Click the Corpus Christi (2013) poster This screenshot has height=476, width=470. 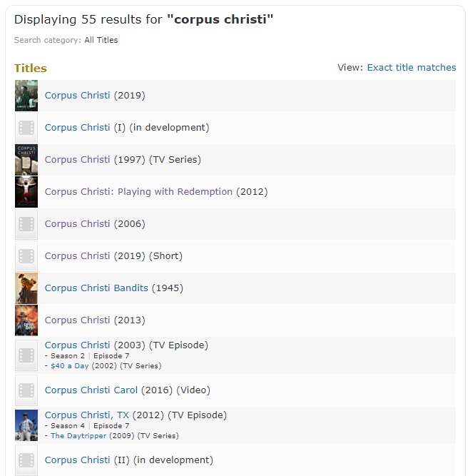point(26,320)
